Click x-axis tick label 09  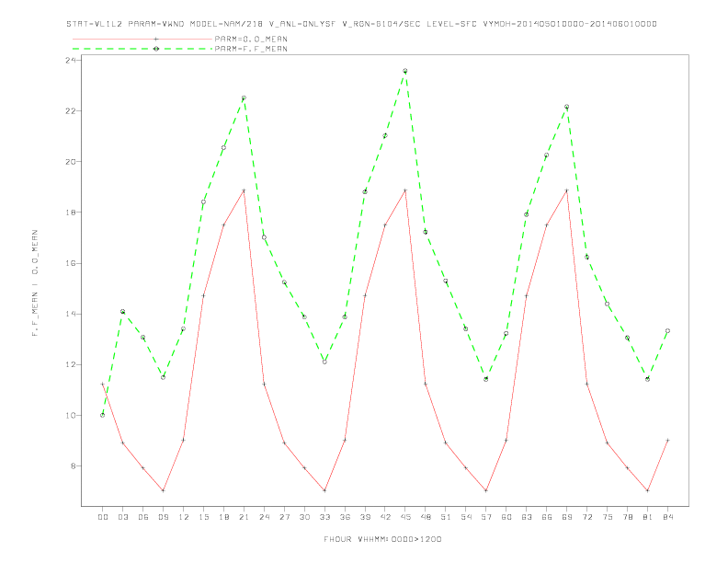click(x=163, y=517)
